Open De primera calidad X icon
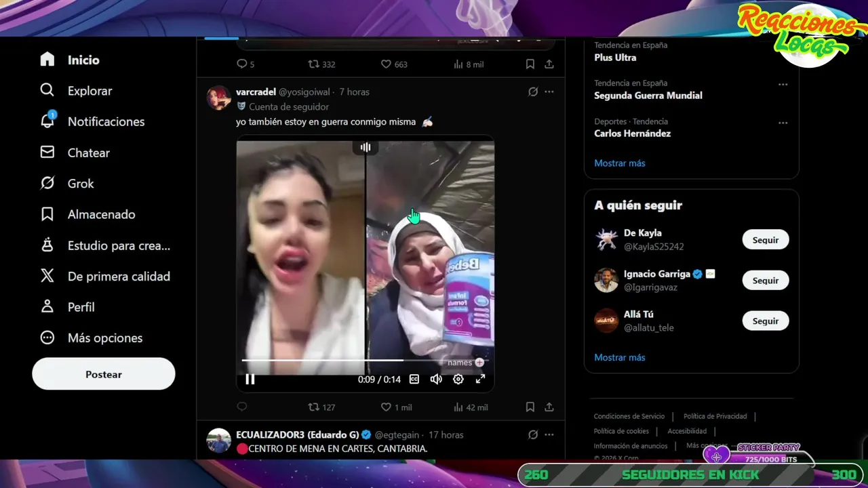The image size is (868, 488). pos(47,276)
